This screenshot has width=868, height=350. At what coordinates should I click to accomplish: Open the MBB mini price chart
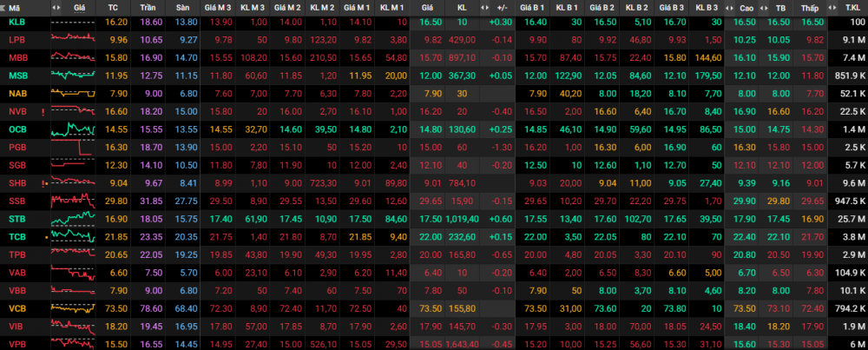coord(73,56)
